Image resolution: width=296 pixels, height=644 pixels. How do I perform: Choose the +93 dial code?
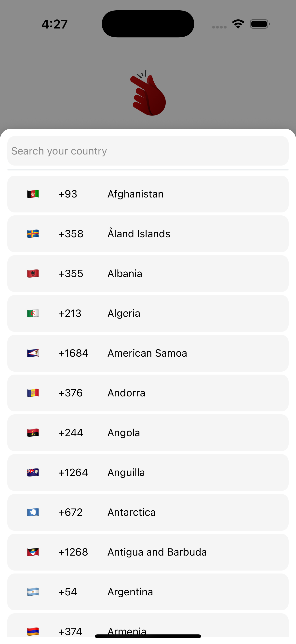pyautogui.click(x=68, y=194)
